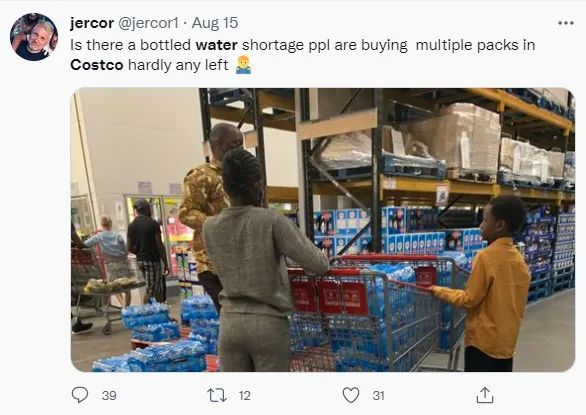Screen dimensions: 586x415
Task: Open jercor's profile picture avatar
Action: click(34, 37)
